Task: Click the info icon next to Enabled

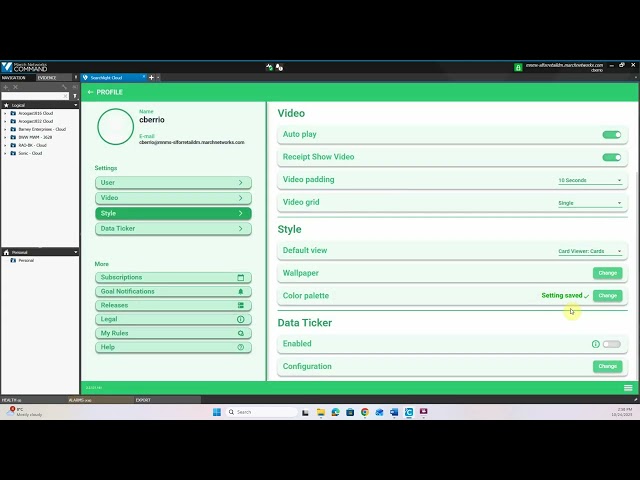Action: pyautogui.click(x=596, y=344)
